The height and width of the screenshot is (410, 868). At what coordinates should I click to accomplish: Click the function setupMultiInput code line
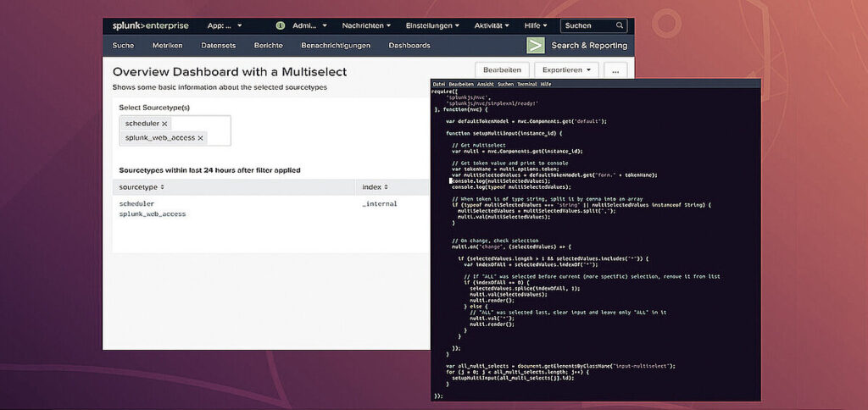tap(504, 133)
